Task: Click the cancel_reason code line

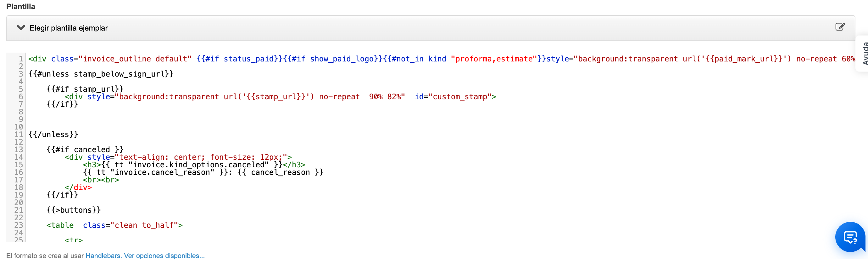Action: coord(203,172)
